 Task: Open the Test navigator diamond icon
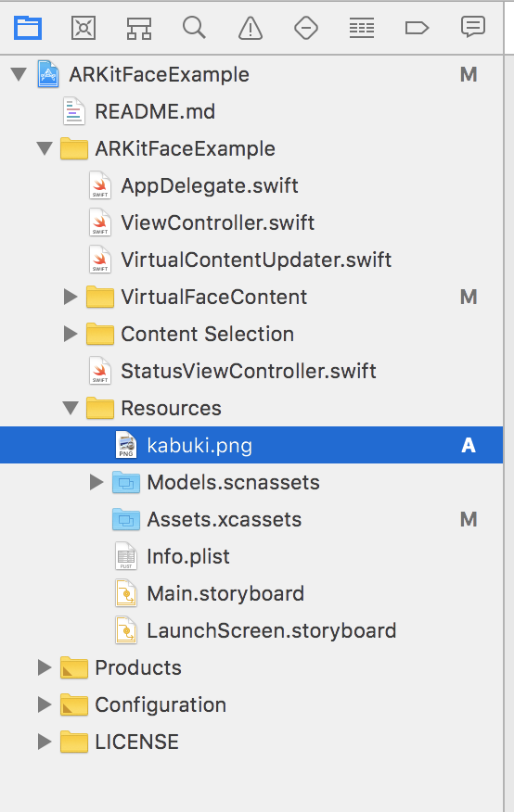(305, 28)
